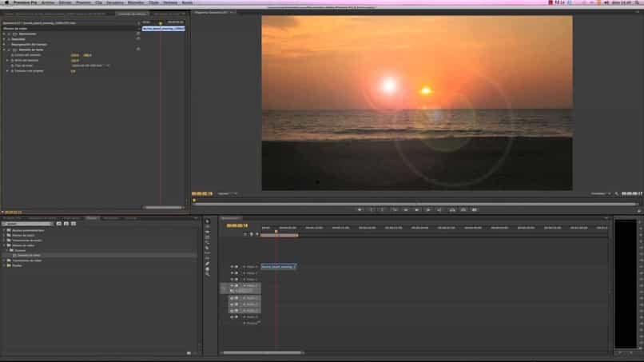Open the Tipo de lente dropdown
644x362 pixels.
91,66
